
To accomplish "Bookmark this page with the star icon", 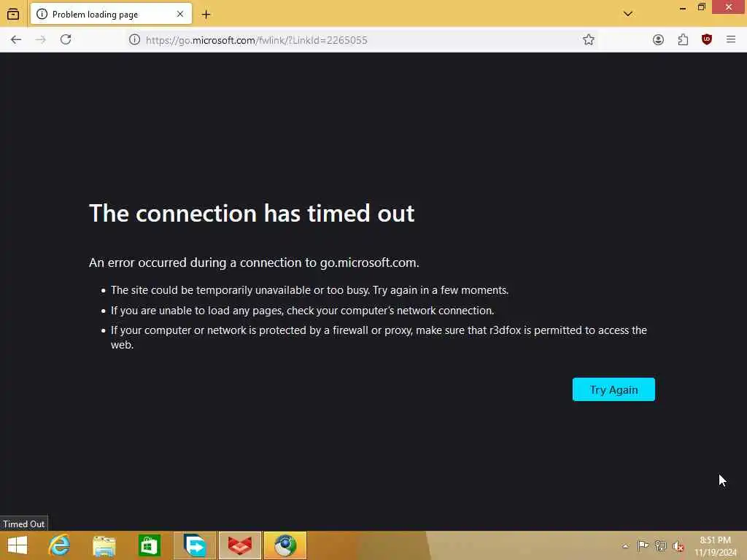I will coord(589,39).
